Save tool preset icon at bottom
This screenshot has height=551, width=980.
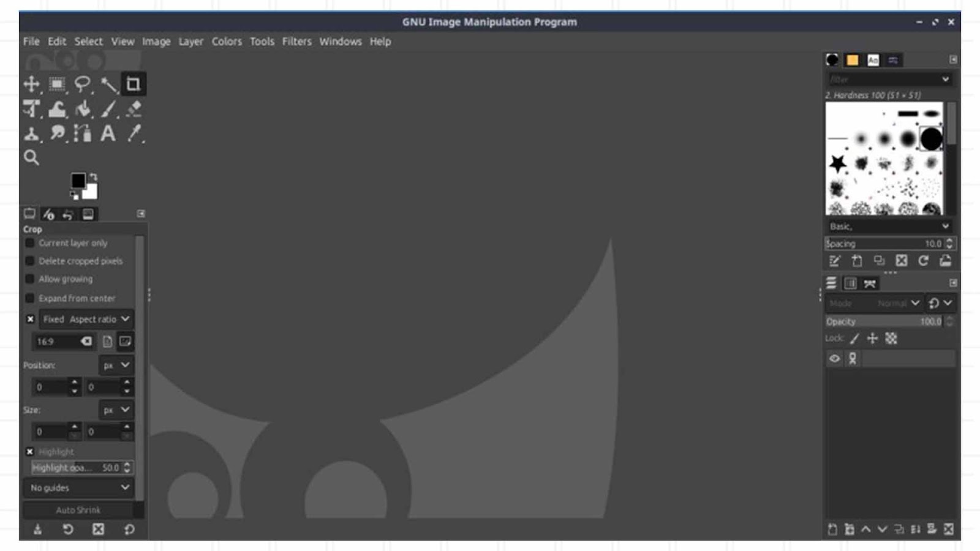click(37, 529)
